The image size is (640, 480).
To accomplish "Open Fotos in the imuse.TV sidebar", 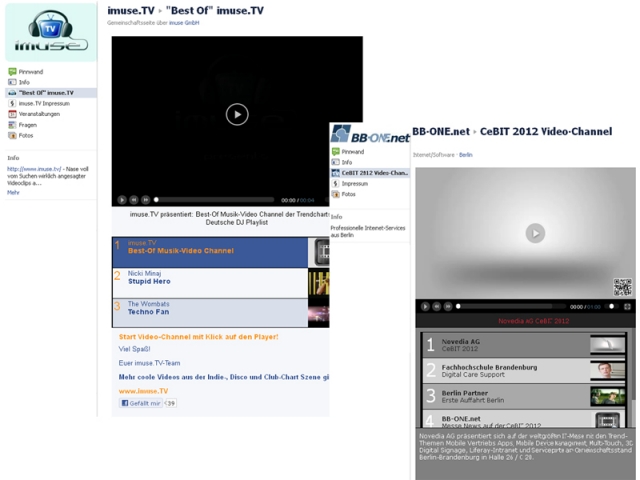I will point(26,135).
